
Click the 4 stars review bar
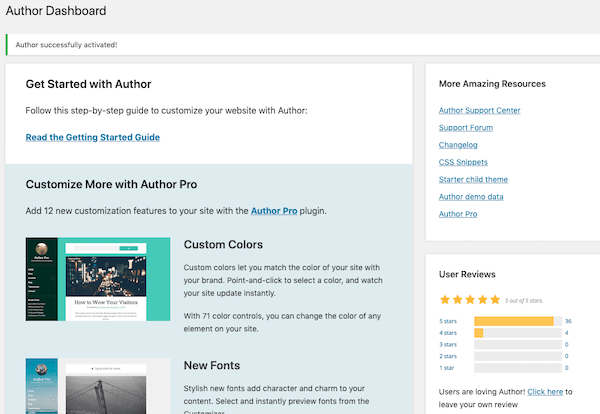coord(518,333)
